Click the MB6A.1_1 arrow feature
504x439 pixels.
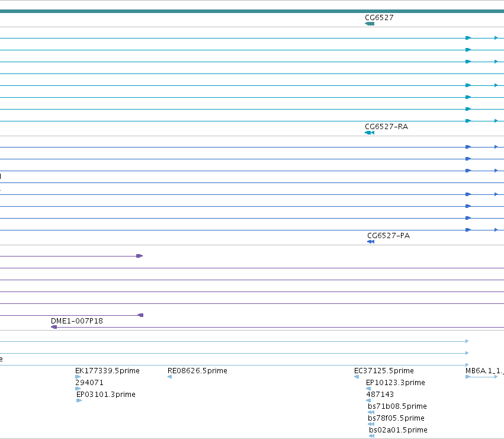(x=481, y=377)
